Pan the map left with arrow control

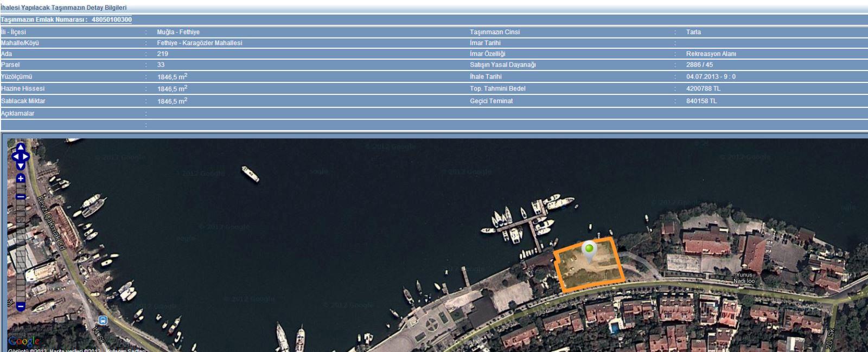tap(15, 157)
